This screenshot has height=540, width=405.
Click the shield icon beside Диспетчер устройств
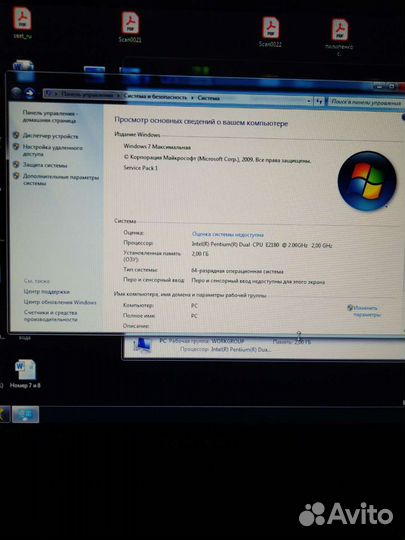(x=16, y=135)
